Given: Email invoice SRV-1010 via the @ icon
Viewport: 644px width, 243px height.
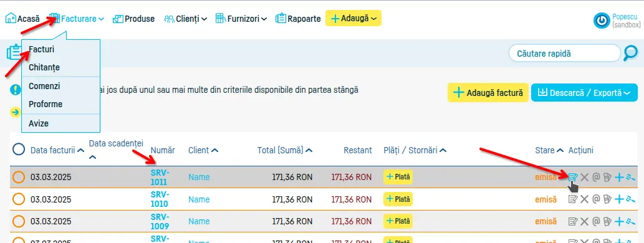Looking at the screenshot, I should pos(596,199).
